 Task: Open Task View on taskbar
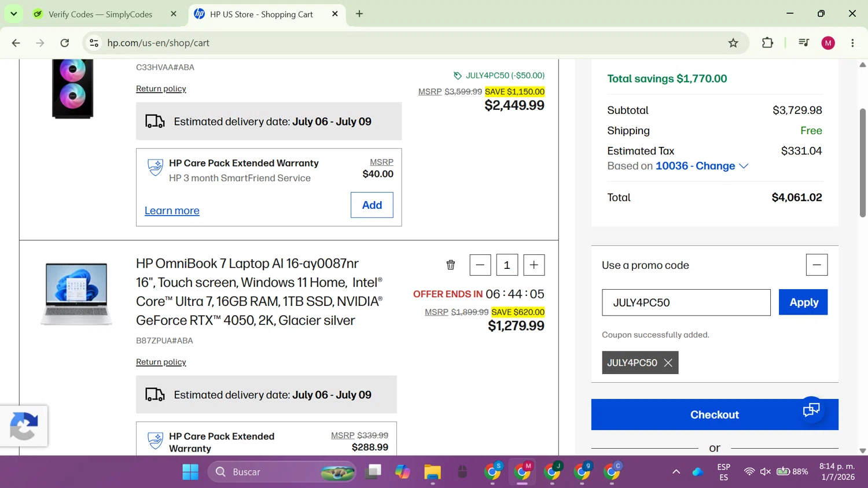[374, 472]
